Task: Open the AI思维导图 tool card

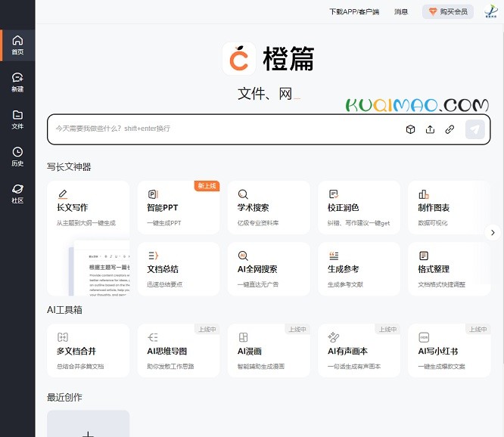Action: [179, 350]
